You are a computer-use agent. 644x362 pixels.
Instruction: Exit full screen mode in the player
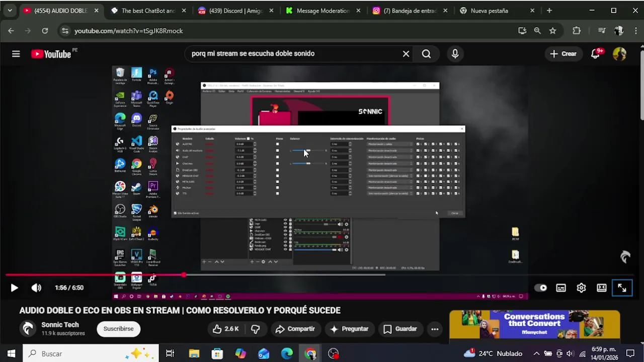tap(622, 288)
